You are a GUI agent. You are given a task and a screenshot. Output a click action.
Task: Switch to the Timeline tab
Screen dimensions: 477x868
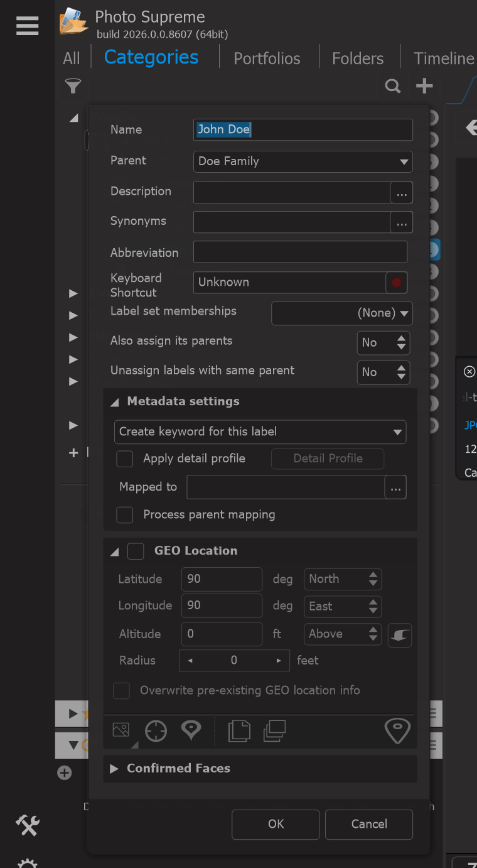tap(444, 58)
